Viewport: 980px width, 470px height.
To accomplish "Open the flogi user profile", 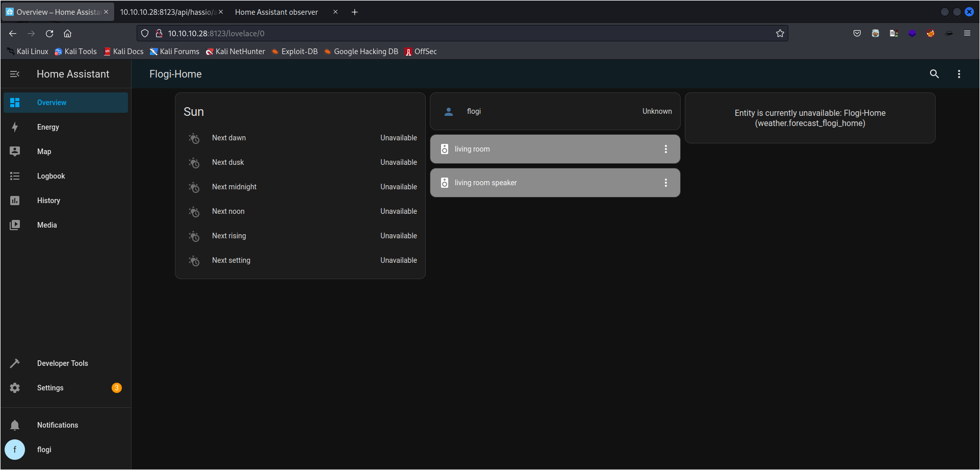I will tap(66, 450).
